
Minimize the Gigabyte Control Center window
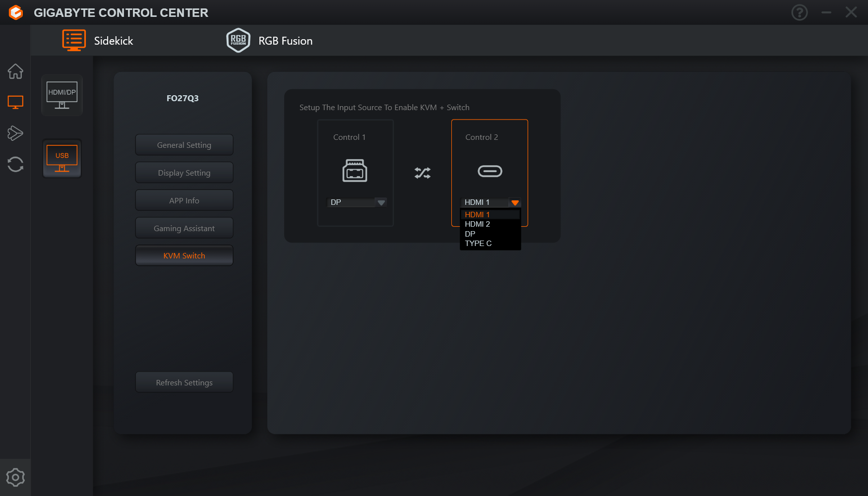tap(826, 12)
